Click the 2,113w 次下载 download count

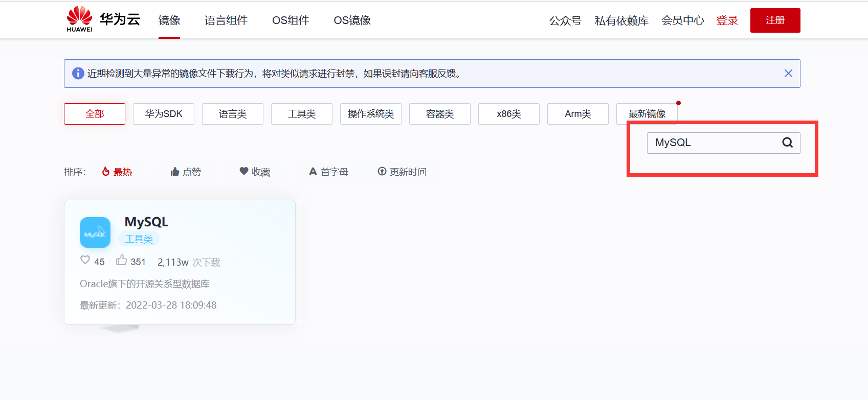click(189, 262)
